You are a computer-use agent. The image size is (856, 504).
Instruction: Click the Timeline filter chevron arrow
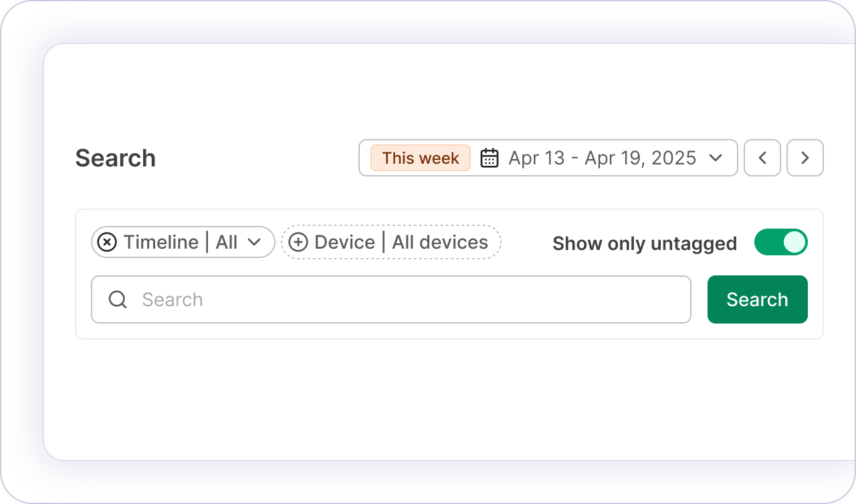(254, 242)
